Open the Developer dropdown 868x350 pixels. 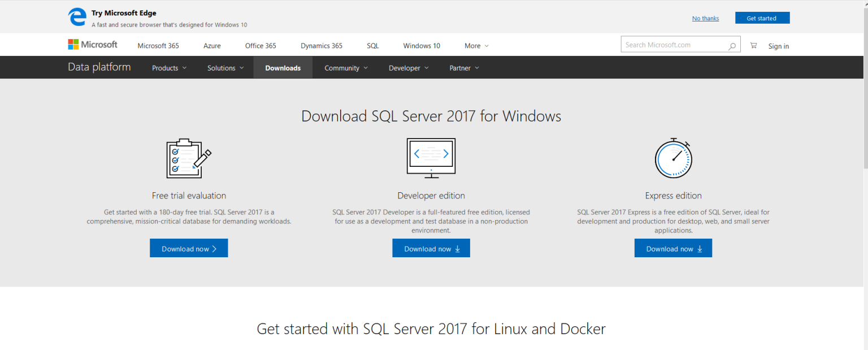pyautogui.click(x=409, y=68)
